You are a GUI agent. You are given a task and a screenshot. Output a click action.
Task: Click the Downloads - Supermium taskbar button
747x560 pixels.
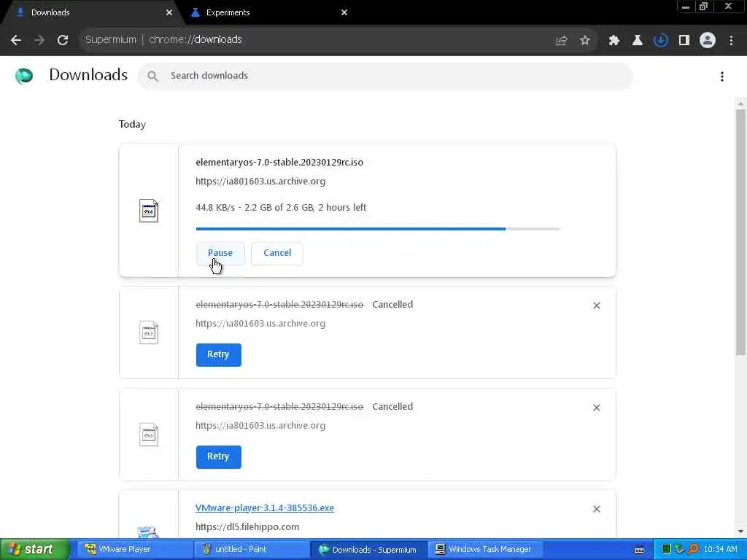click(x=368, y=550)
